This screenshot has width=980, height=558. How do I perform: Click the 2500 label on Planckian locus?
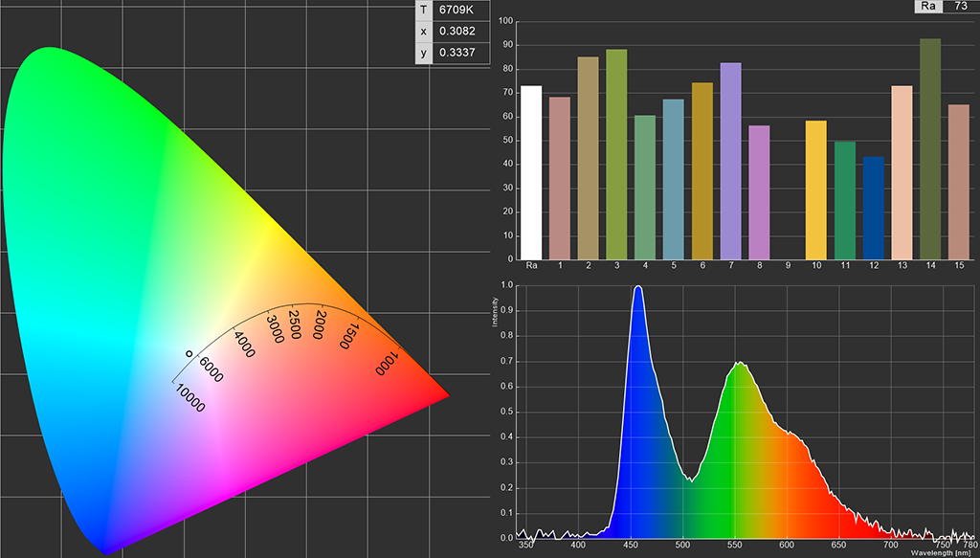point(295,324)
